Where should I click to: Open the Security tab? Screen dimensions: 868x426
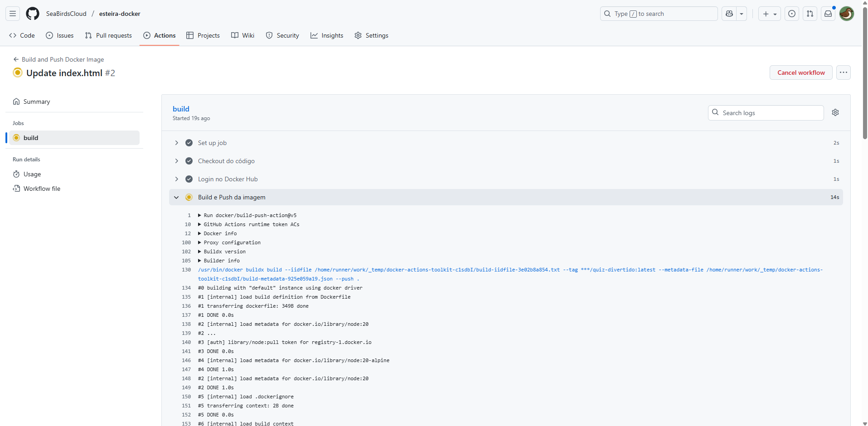click(x=282, y=35)
